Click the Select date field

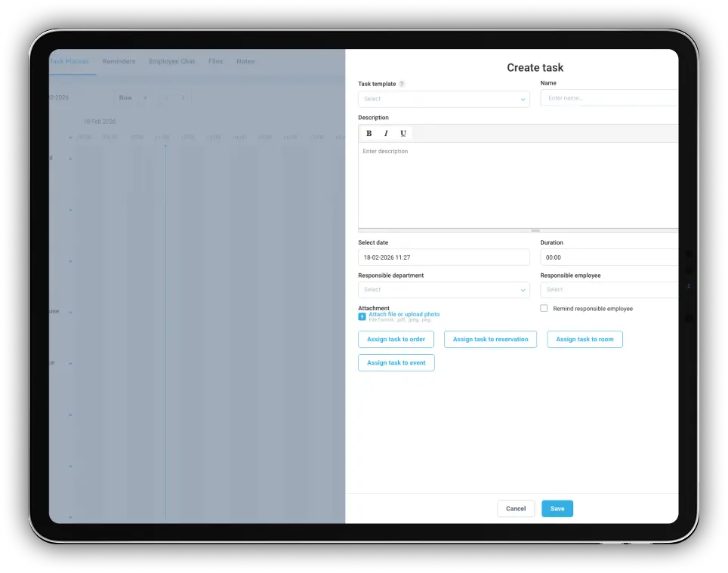tap(444, 257)
